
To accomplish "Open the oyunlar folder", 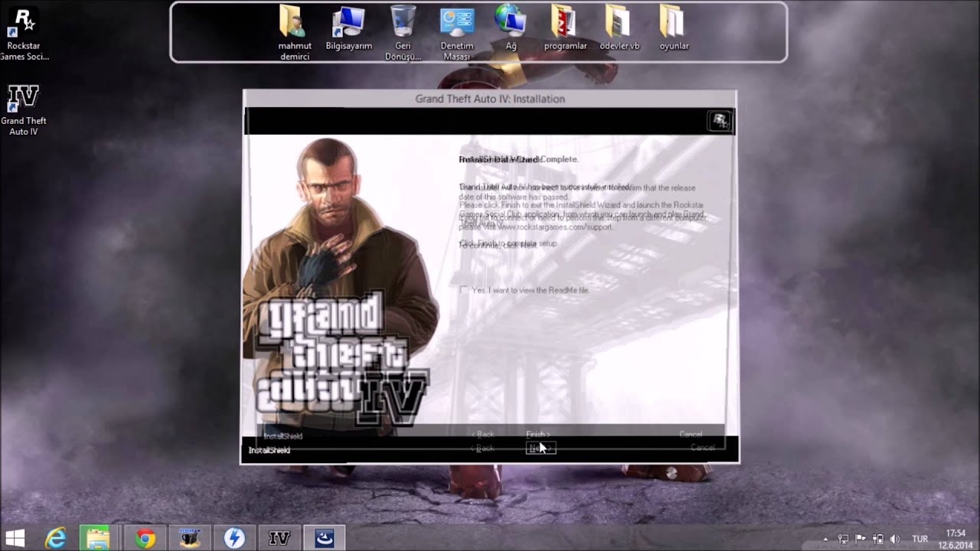I will (x=674, y=28).
